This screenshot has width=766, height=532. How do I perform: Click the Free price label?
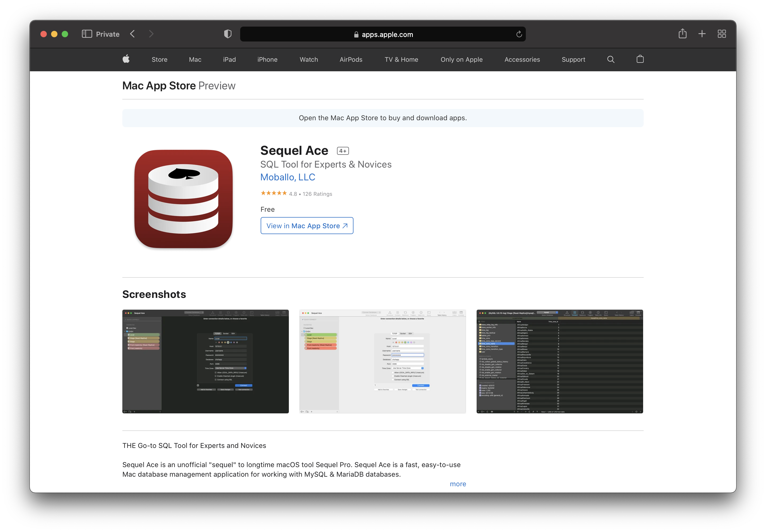(x=267, y=209)
